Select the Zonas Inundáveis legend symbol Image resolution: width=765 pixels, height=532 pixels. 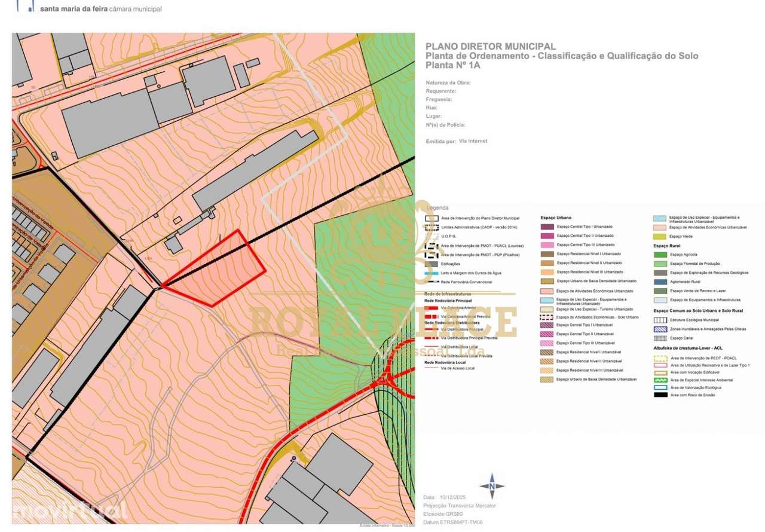(659, 328)
